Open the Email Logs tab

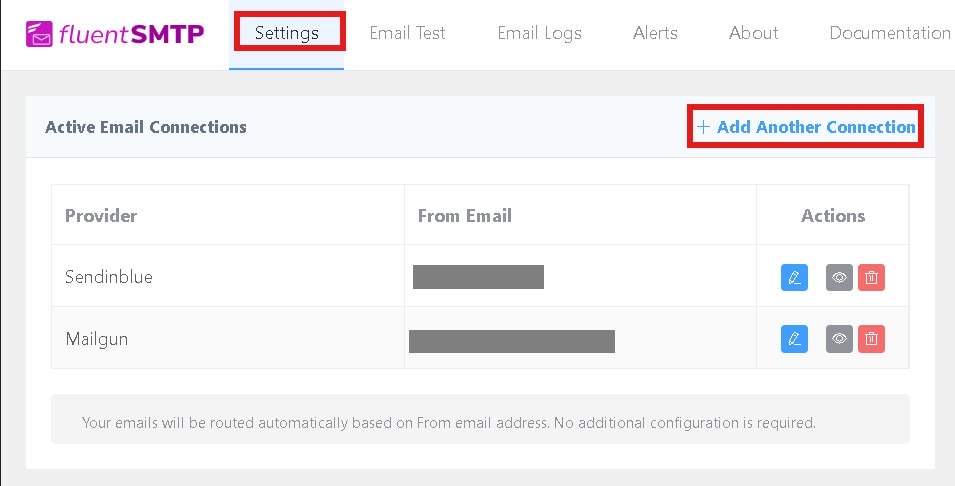539,33
